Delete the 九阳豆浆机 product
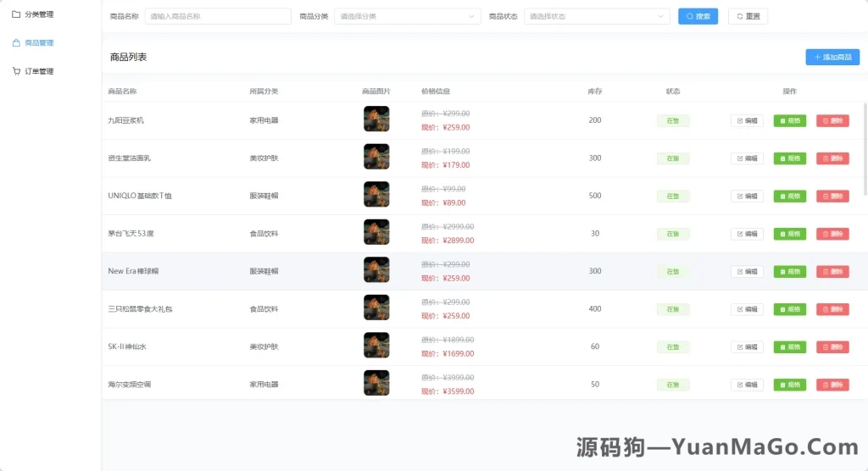The width and height of the screenshot is (868, 471). [x=832, y=120]
